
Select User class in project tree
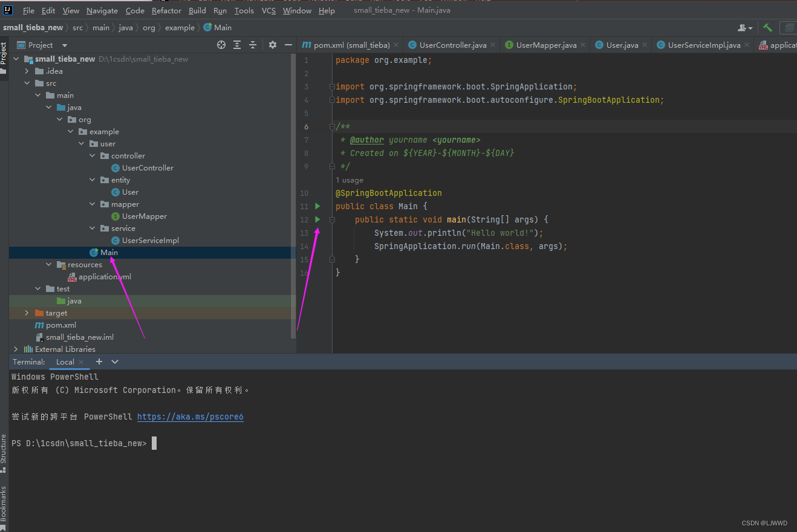(x=130, y=192)
